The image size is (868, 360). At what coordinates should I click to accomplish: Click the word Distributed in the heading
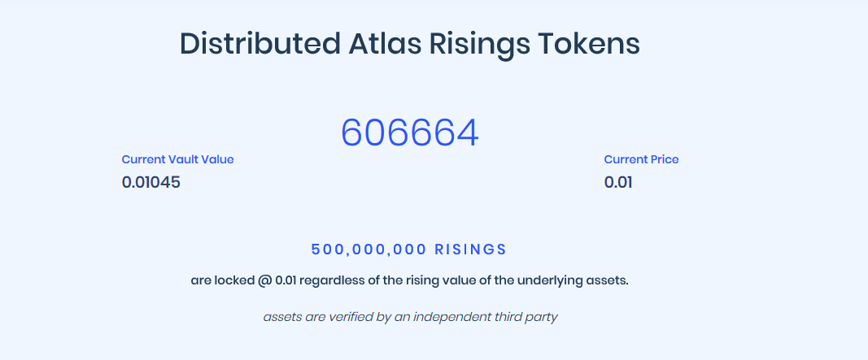pyautogui.click(x=247, y=44)
